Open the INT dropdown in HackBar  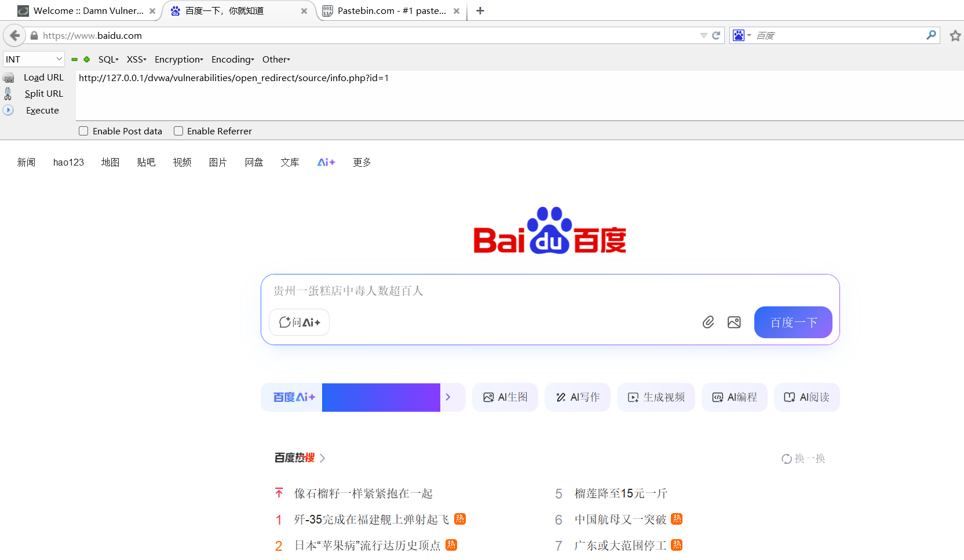click(x=34, y=59)
